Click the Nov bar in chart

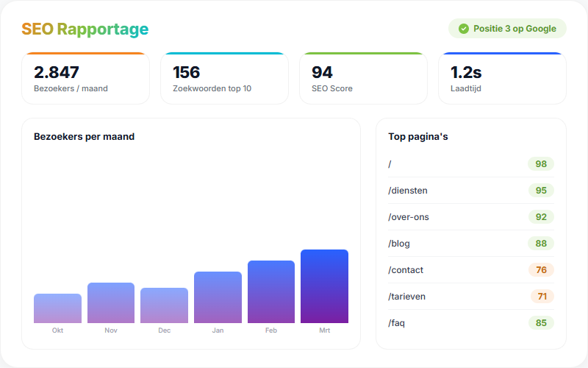pyautogui.click(x=111, y=302)
